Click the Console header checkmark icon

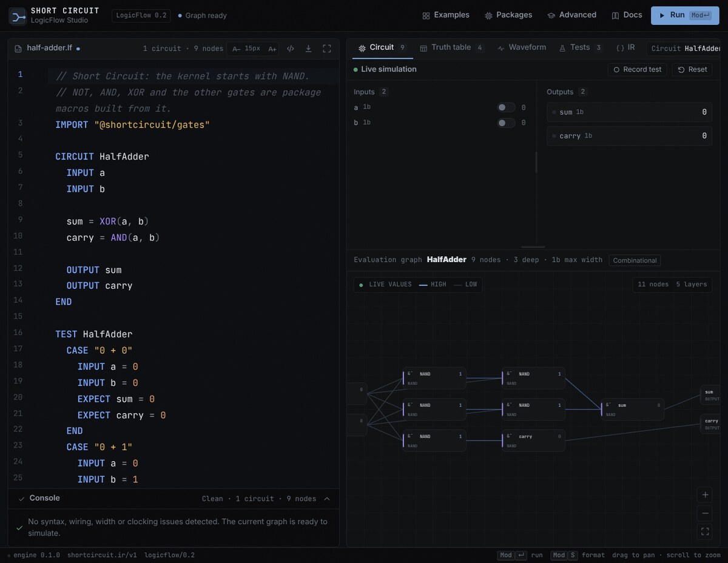pos(22,499)
